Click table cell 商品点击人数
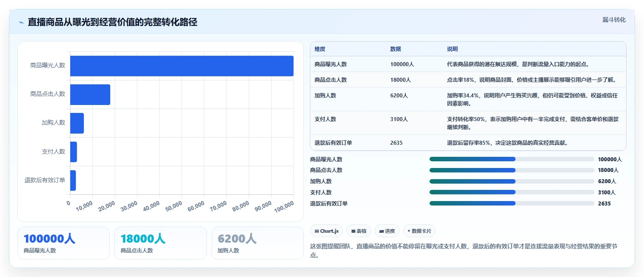Image resolution: width=644 pixels, height=277 pixels. click(x=330, y=80)
